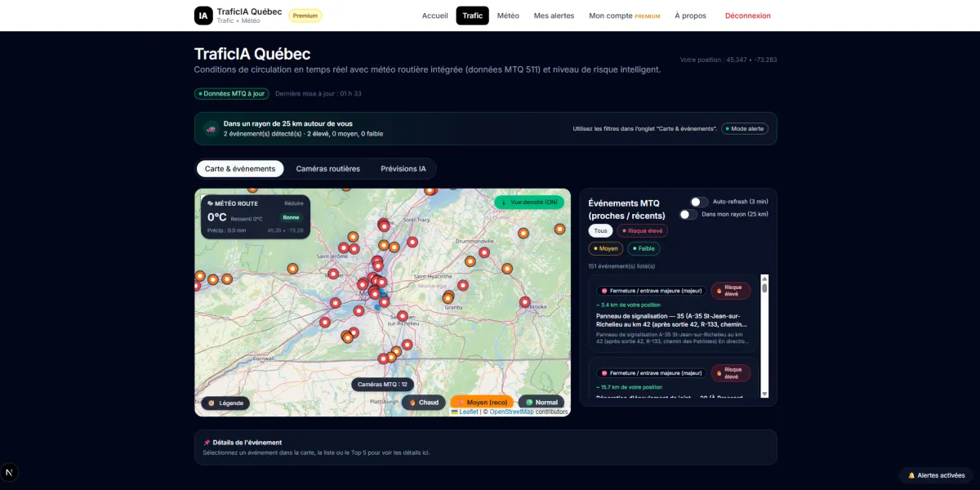Click the Votre position coordinates text
Screen dimensions: 980x490
click(728, 60)
